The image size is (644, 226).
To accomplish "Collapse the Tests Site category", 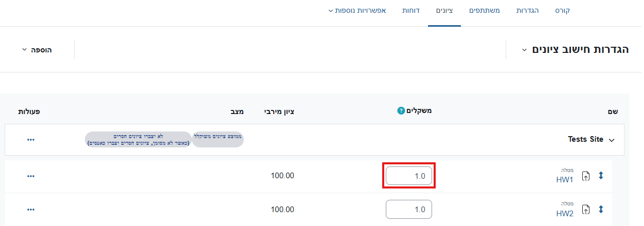I will [611, 140].
